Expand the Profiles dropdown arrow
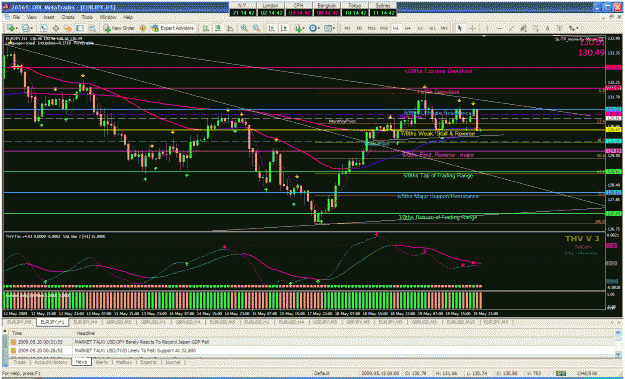This screenshot has width=625, height=379. coord(32,28)
